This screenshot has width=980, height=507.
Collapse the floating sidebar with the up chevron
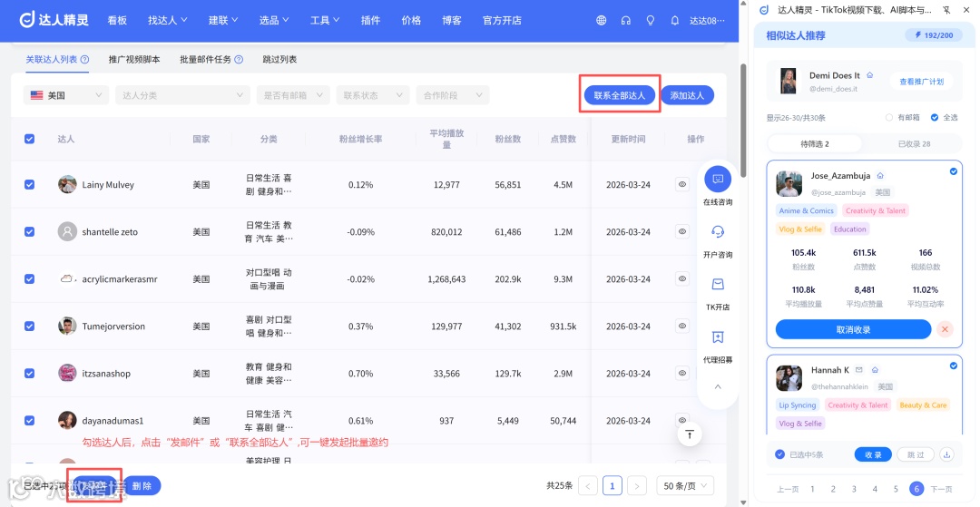pos(718,387)
